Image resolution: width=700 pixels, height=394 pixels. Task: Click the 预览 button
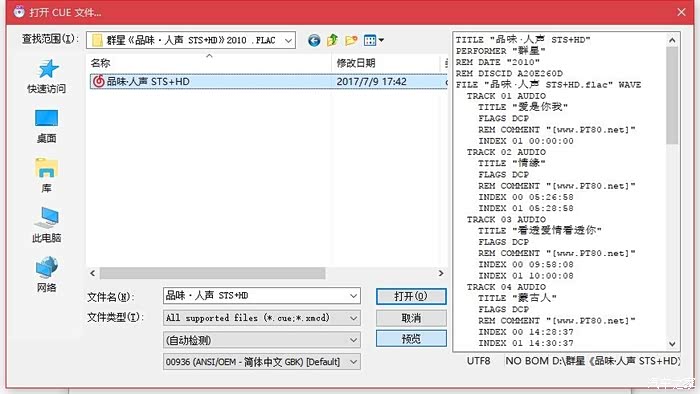pyautogui.click(x=411, y=339)
